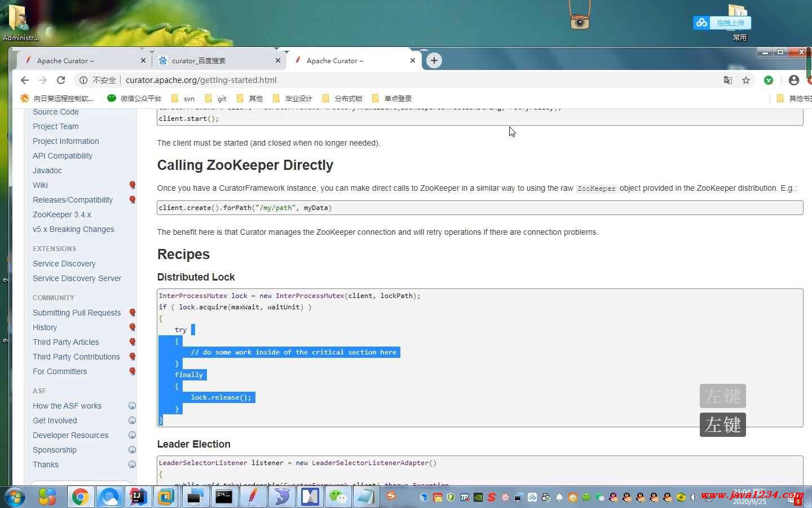
Task: Click the Distributed Lock heading
Action: click(196, 277)
